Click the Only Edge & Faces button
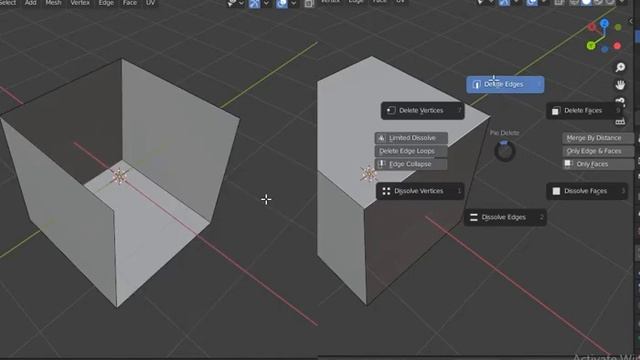Viewport: 640px width, 360px height. point(598,151)
